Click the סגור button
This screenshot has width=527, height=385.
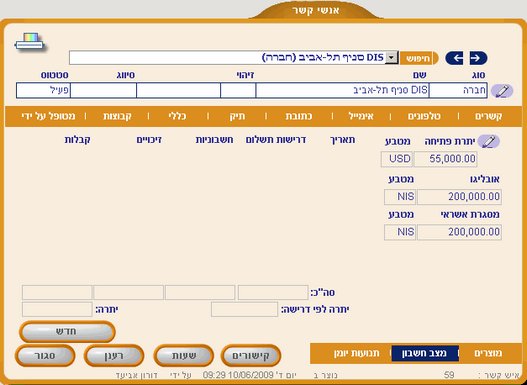point(45,355)
